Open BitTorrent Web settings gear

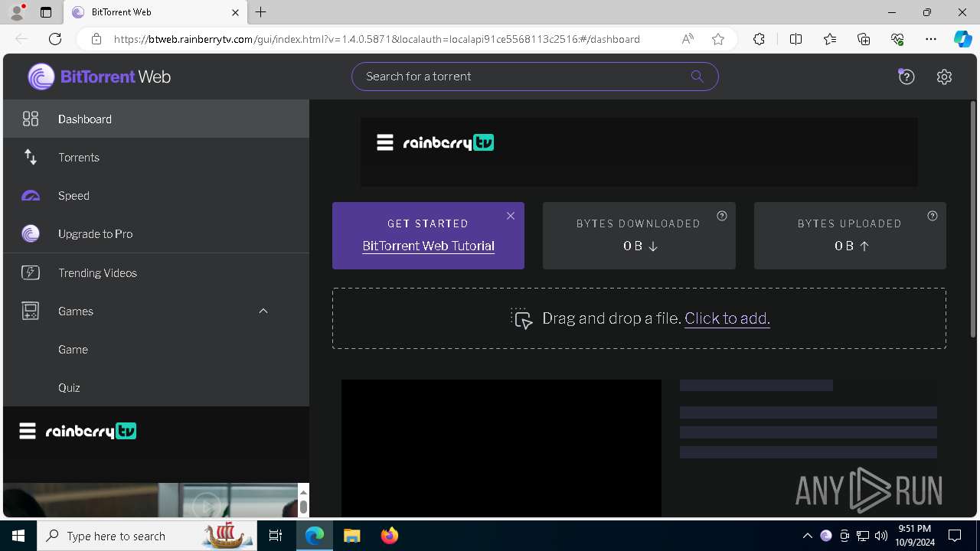pos(944,77)
